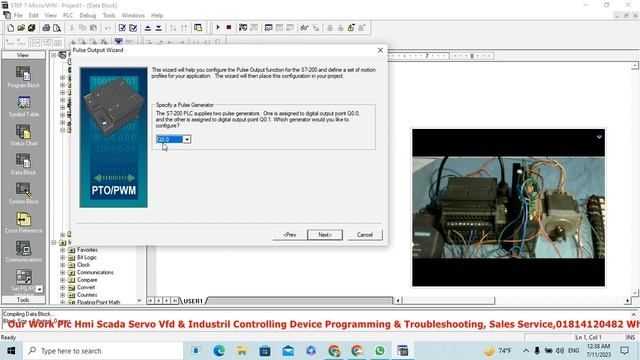
Task: Click the Open Project toolbar icon
Action: [21, 28]
